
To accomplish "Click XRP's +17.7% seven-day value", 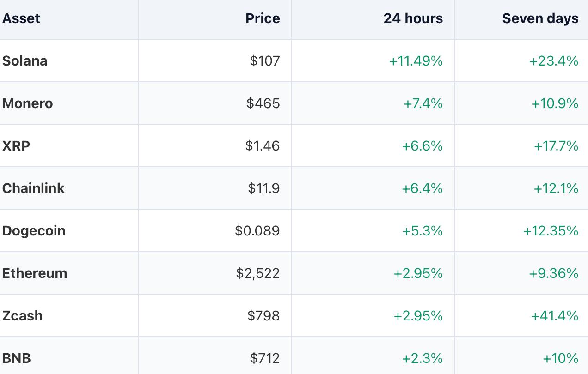I will tap(556, 146).
